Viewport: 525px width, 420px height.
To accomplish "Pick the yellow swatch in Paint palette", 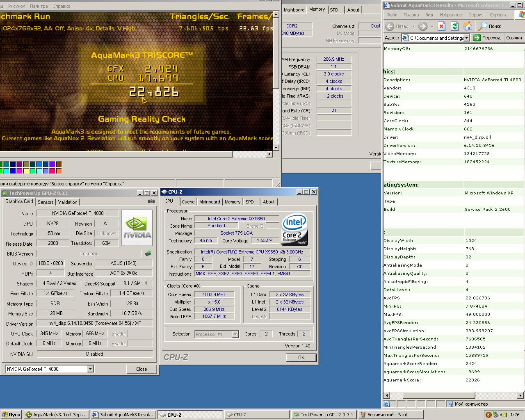I will pyautogui.click(x=26, y=171).
